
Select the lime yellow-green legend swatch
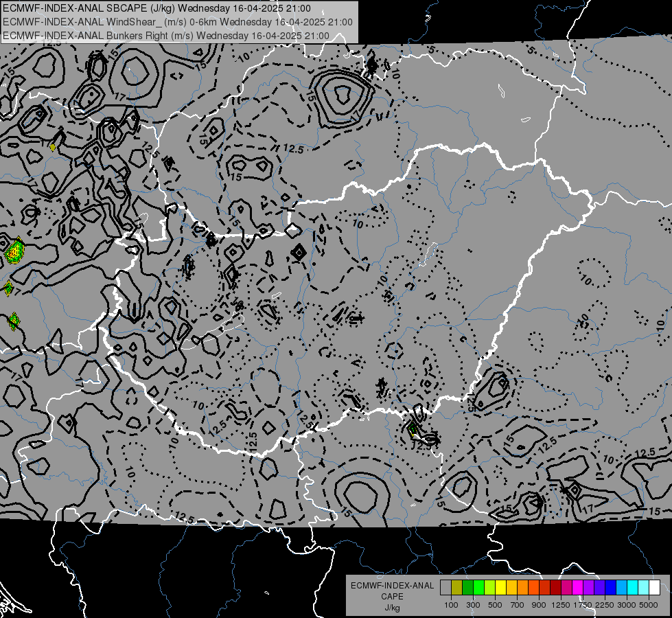click(x=489, y=588)
